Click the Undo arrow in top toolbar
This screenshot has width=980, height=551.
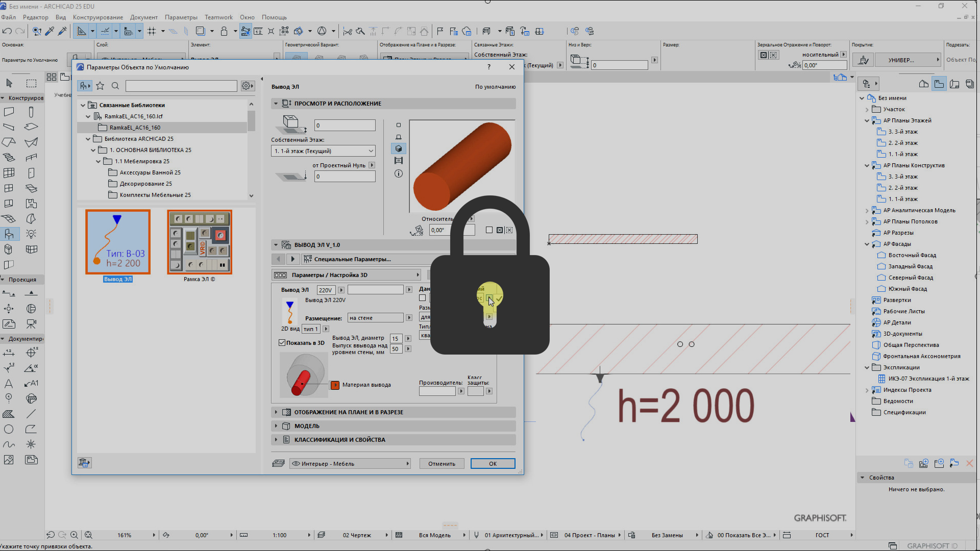(7, 31)
